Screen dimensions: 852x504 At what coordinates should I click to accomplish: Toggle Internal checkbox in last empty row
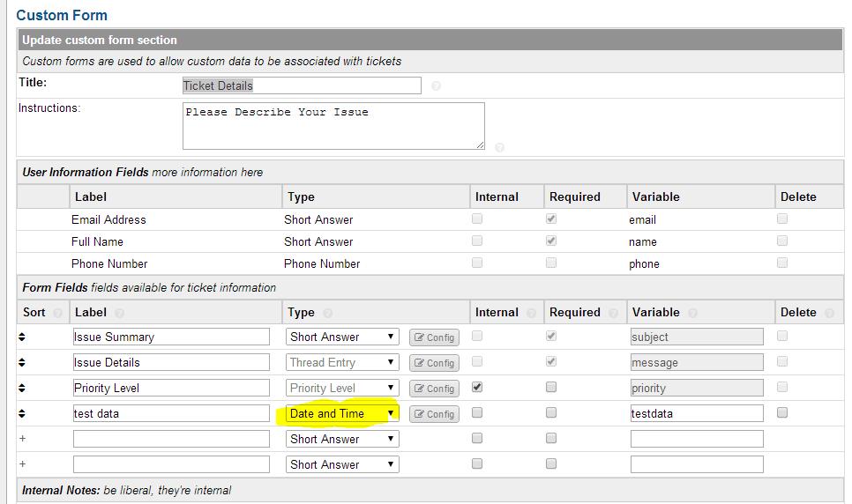477,463
